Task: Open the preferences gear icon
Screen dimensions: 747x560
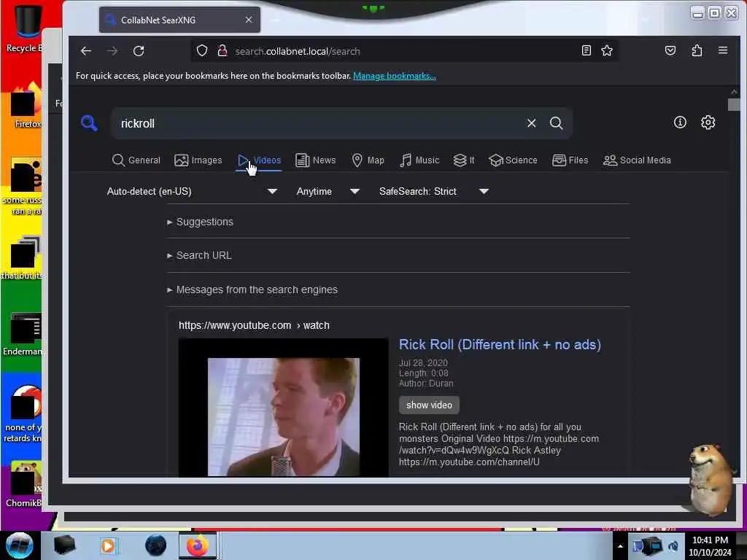Action: coord(708,122)
